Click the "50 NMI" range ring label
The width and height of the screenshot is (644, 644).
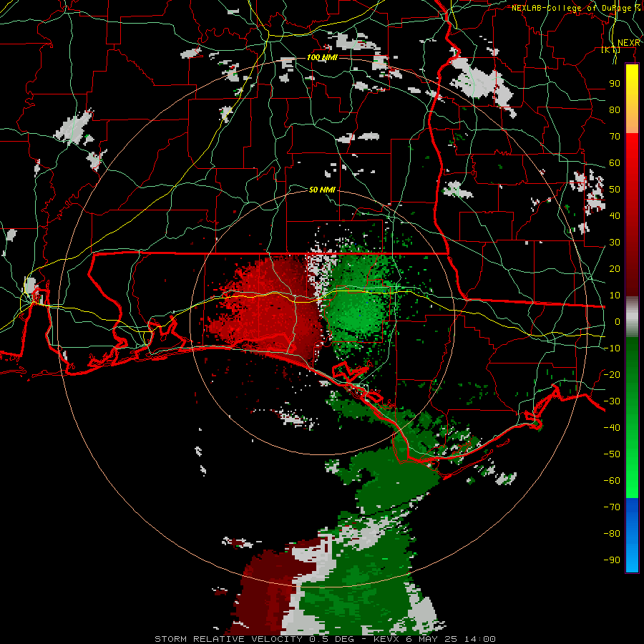[x=323, y=190]
